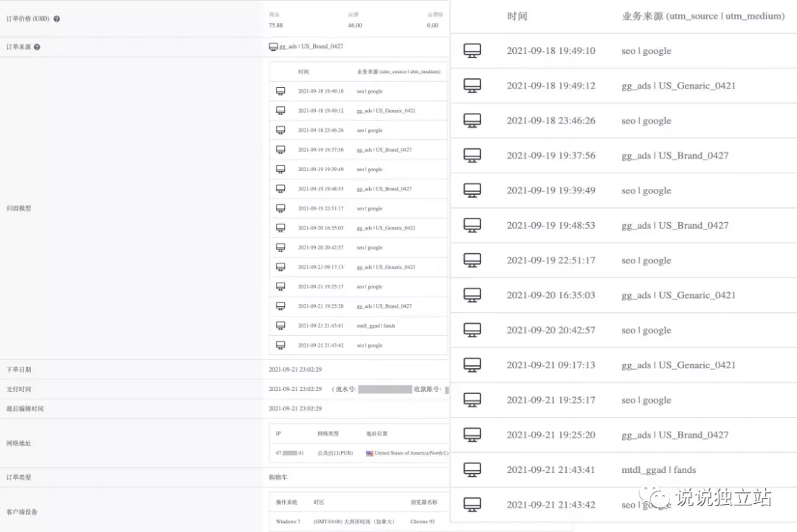
Task: Click the help icon beside 订单来源
Action: click(x=37, y=47)
